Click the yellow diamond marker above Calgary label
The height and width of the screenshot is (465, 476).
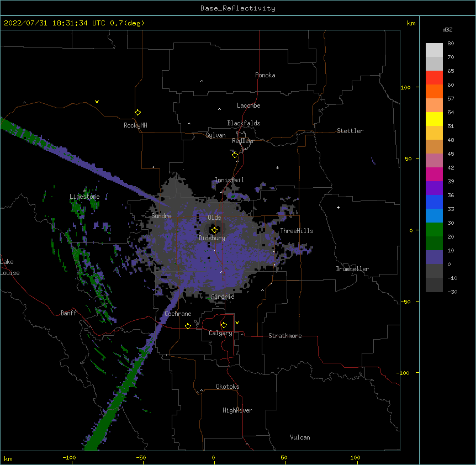pyautogui.click(x=224, y=325)
